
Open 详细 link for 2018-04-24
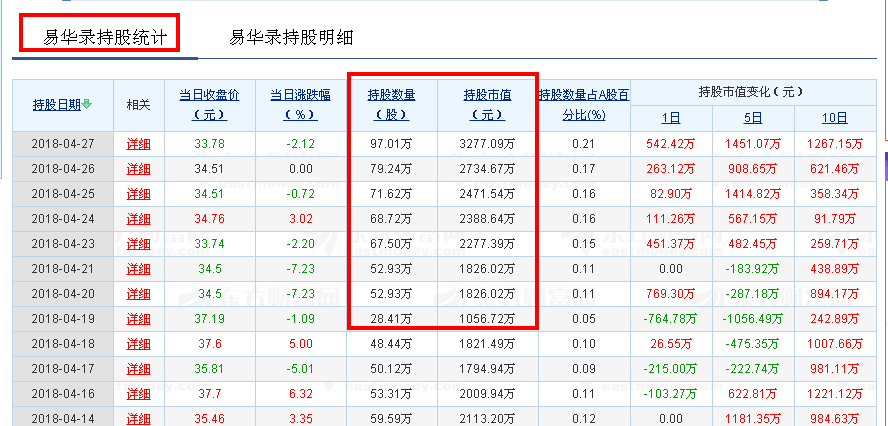click(139, 219)
